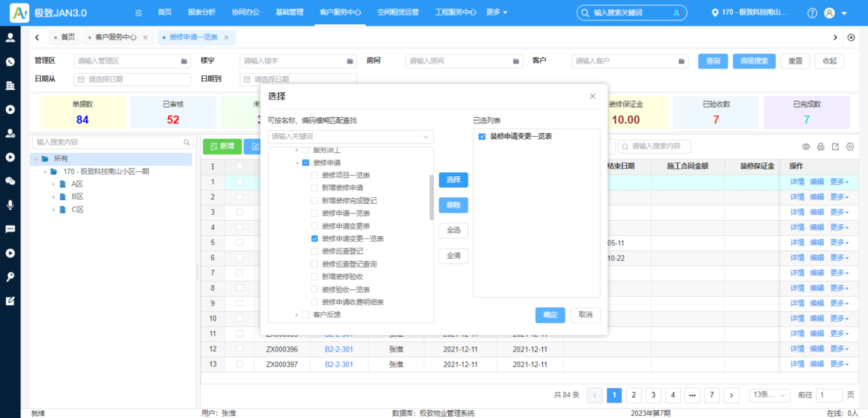Click the green 新增 button
This screenshot has width=868, height=418.
click(x=222, y=146)
